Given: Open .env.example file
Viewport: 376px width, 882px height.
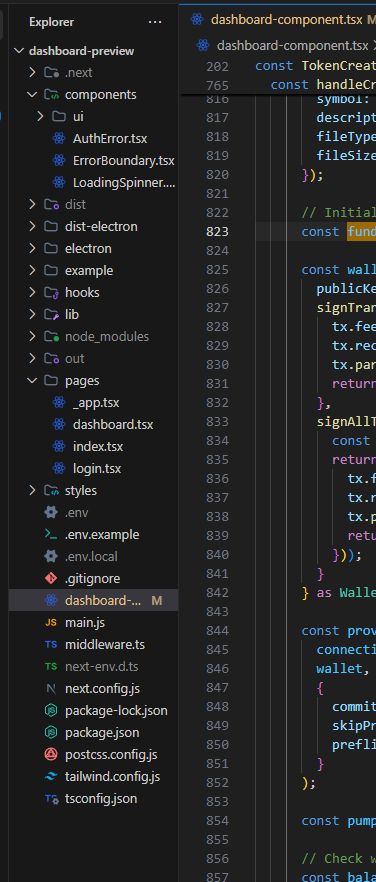Looking at the screenshot, I should click(x=102, y=534).
